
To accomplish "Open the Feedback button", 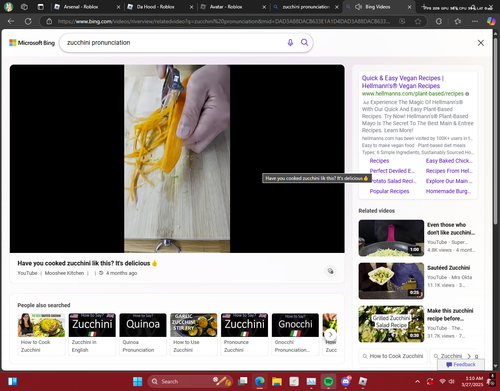I will [461, 364].
